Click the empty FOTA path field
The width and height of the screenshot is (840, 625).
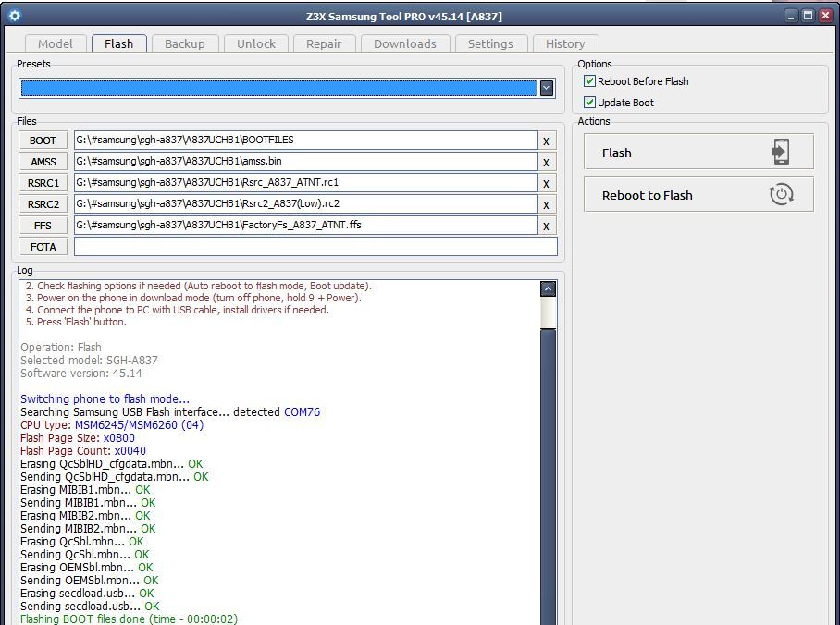coord(315,247)
